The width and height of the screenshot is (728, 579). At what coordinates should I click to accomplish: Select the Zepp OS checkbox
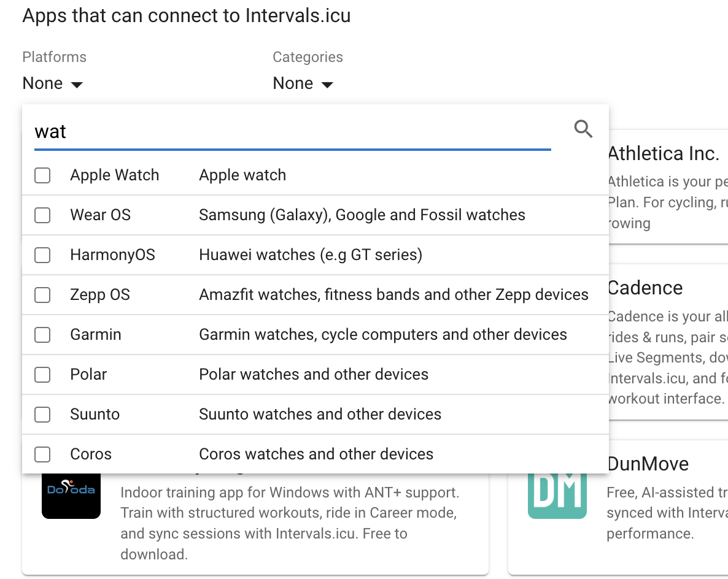click(x=42, y=295)
